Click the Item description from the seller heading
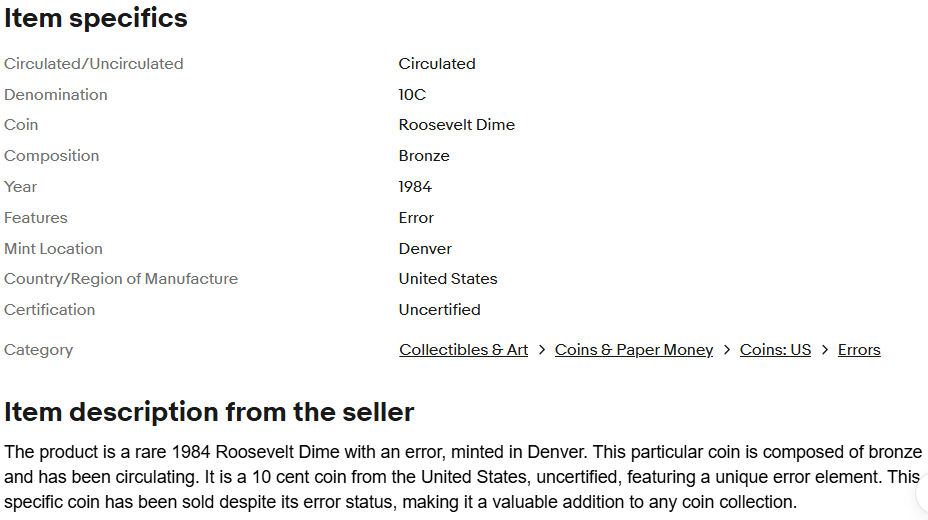Viewport: 928px width, 520px height. click(x=209, y=412)
